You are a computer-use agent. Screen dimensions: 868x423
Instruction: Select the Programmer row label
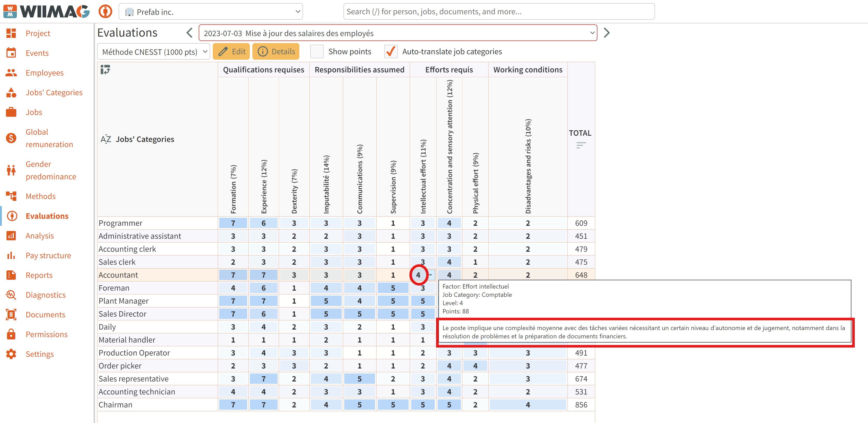[x=120, y=223]
